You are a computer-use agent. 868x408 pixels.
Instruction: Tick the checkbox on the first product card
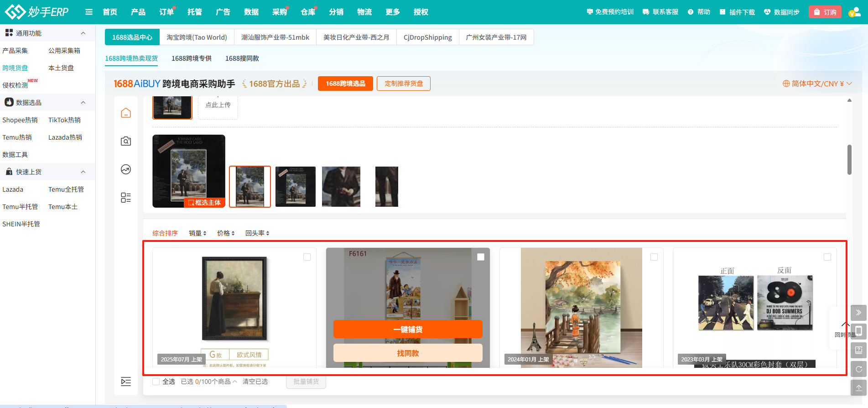(307, 257)
